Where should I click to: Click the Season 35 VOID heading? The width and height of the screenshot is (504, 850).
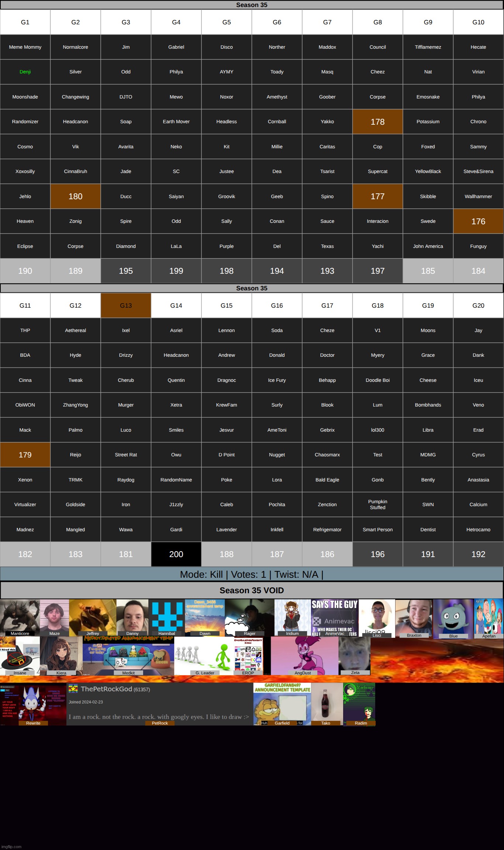(x=252, y=590)
